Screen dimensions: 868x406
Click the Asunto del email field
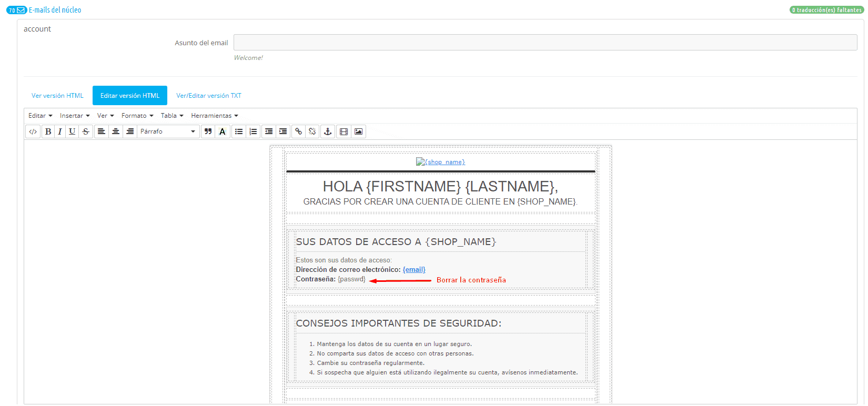545,43
